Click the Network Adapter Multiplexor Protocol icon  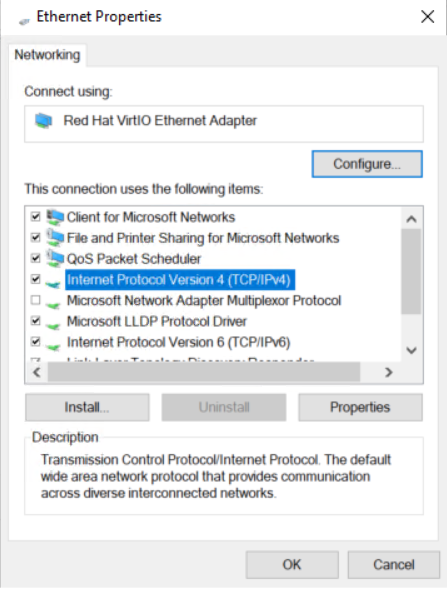[x=53, y=304]
